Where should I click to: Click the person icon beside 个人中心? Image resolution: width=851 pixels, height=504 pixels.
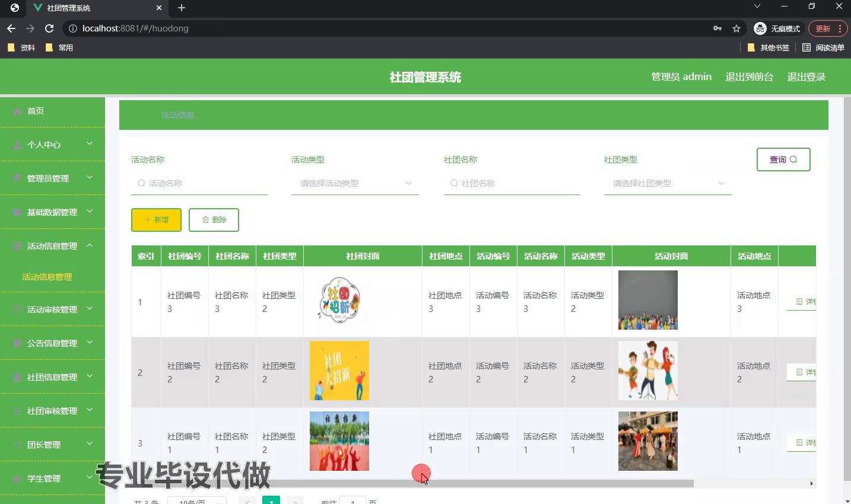pyautogui.click(x=17, y=145)
